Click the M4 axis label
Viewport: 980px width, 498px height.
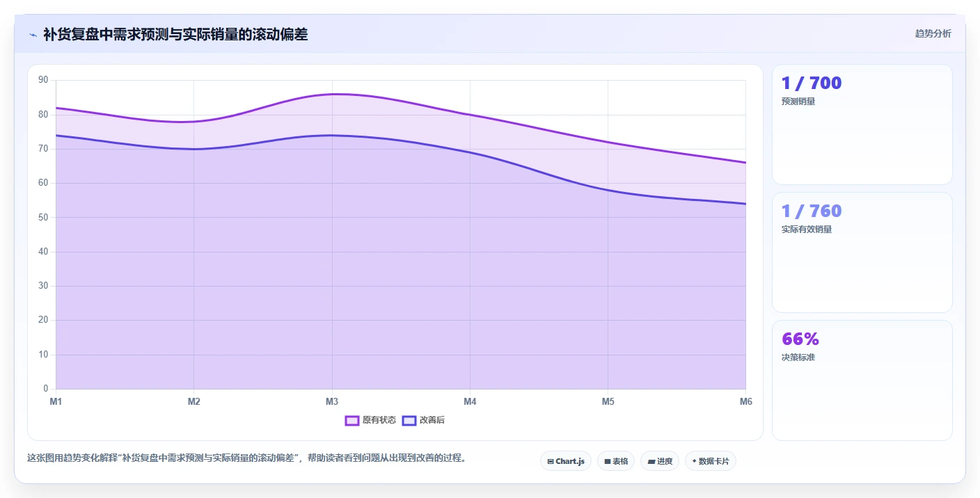(x=470, y=401)
